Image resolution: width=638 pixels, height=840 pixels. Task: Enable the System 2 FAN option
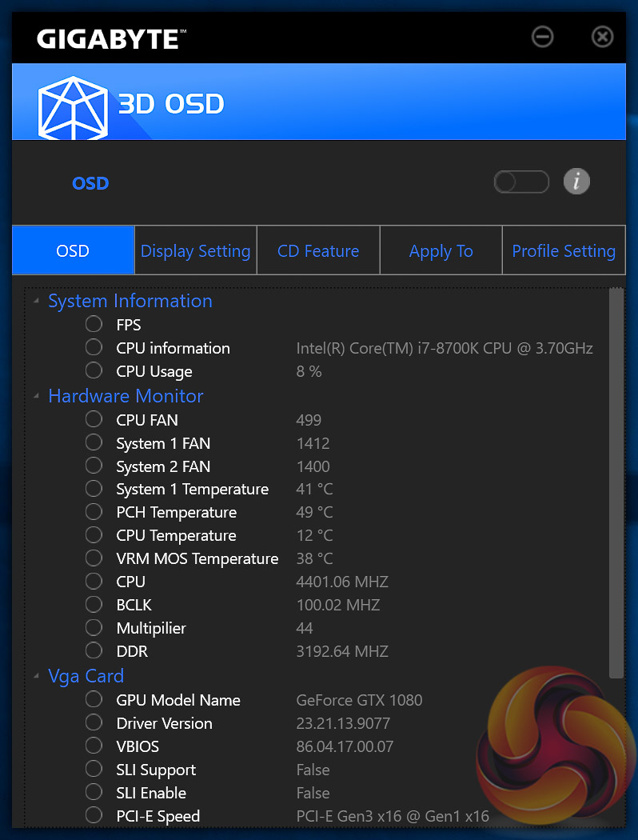pyautogui.click(x=94, y=465)
